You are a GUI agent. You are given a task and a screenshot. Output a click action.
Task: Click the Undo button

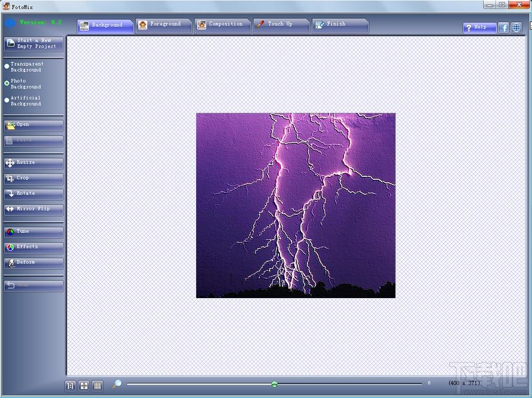click(34, 286)
